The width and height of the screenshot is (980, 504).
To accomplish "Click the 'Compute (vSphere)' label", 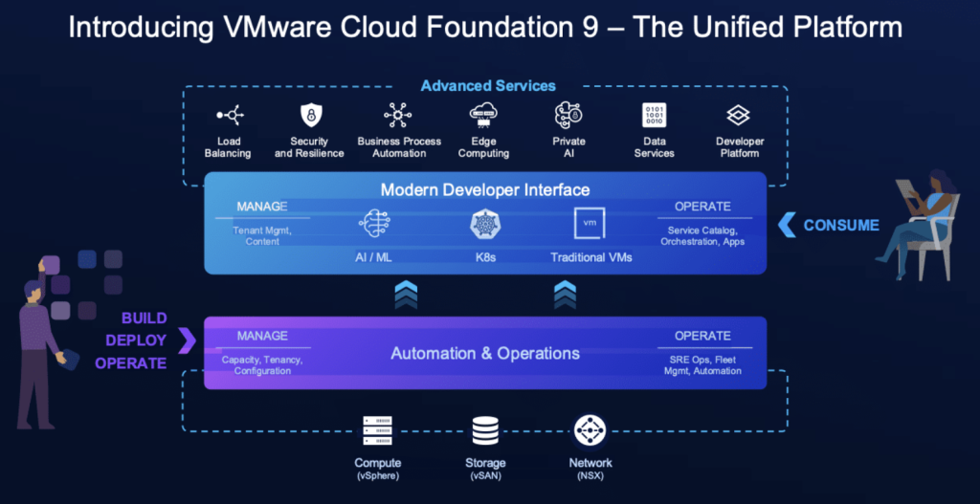I will pyautogui.click(x=377, y=469).
